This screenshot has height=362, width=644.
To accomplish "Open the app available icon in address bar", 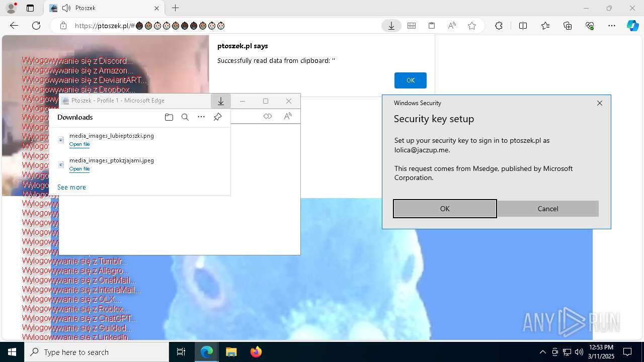I will [x=412, y=26].
